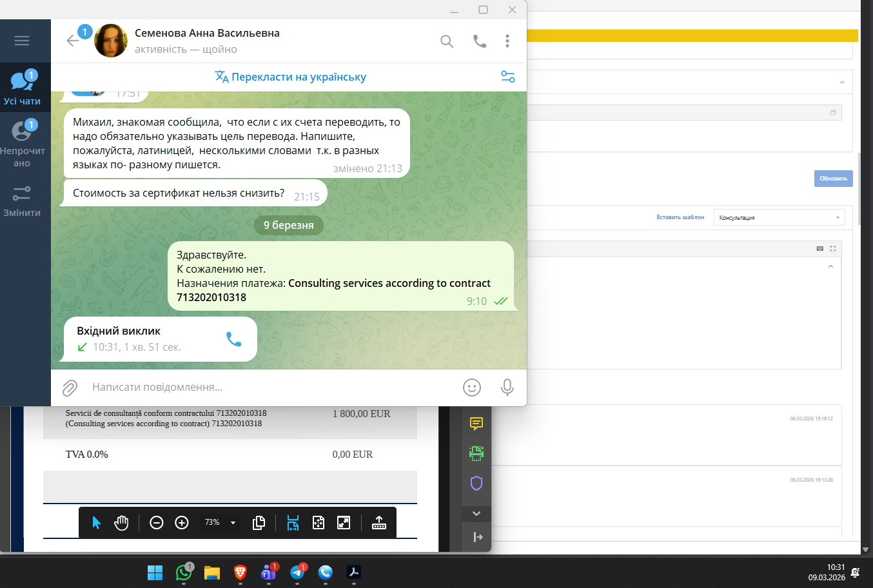The width and height of the screenshot is (873, 588).
Task: Click the '06.03.2026 19:13:28' timestamp entry
Action: tap(812, 480)
